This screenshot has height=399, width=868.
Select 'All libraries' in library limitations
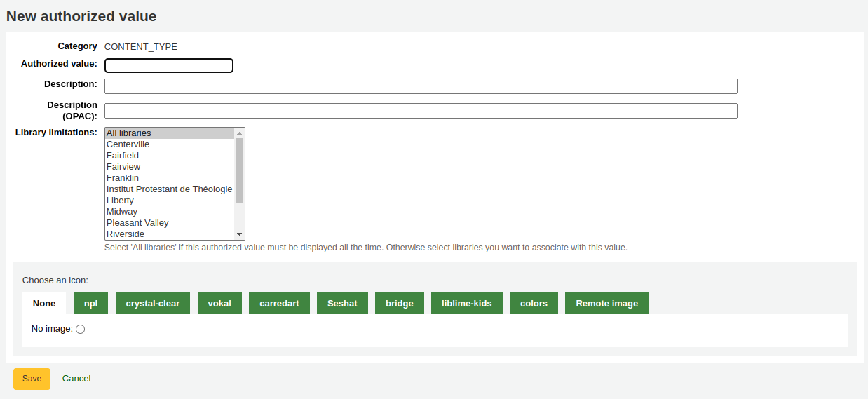coord(170,133)
